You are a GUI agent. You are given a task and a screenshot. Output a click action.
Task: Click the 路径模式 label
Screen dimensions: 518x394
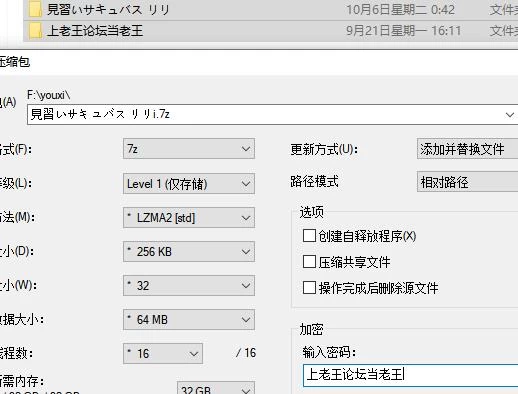click(x=314, y=182)
